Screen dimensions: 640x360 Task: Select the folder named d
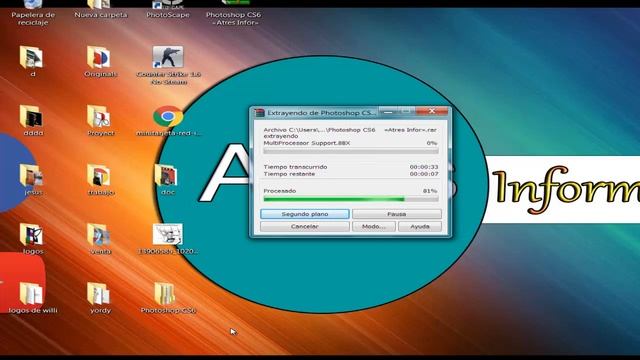31,58
